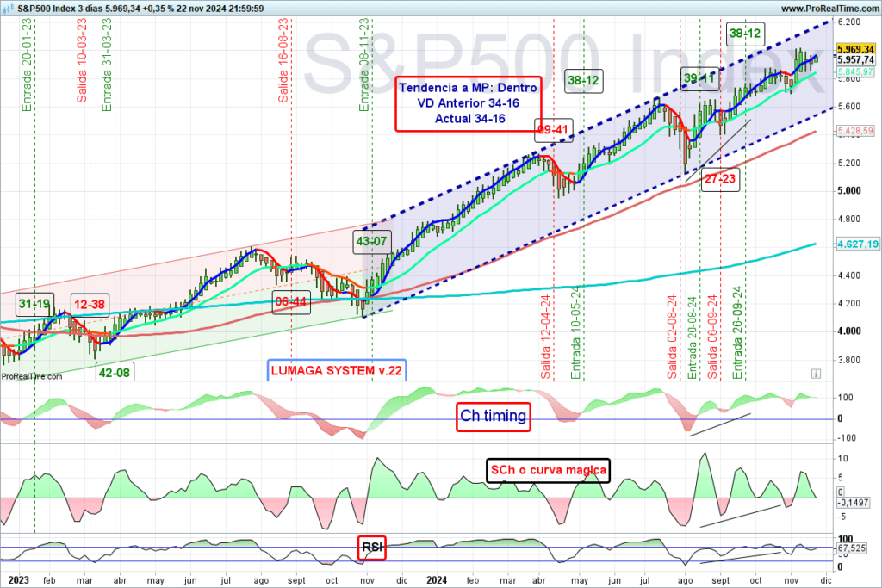
Task: Click the -100 level on Ch timing axis
Action: [x=847, y=438]
